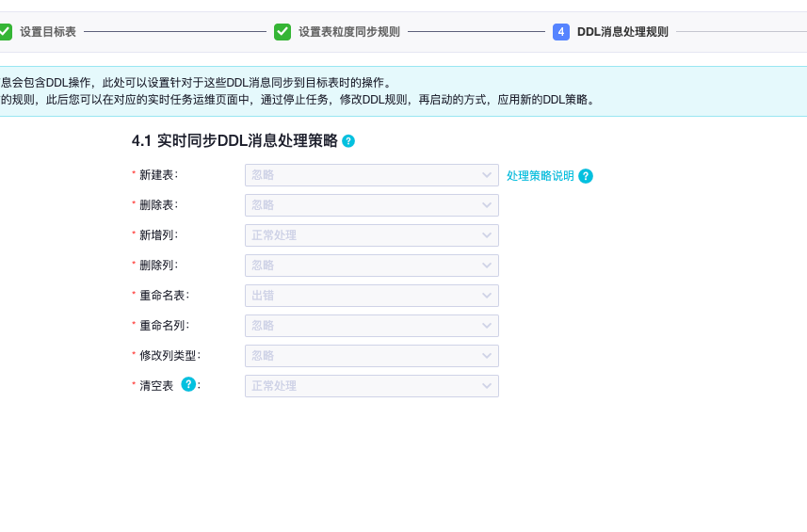This screenshot has height=532, width=807.
Task: Open the 新增列 strategy dropdown
Action: [x=372, y=235]
